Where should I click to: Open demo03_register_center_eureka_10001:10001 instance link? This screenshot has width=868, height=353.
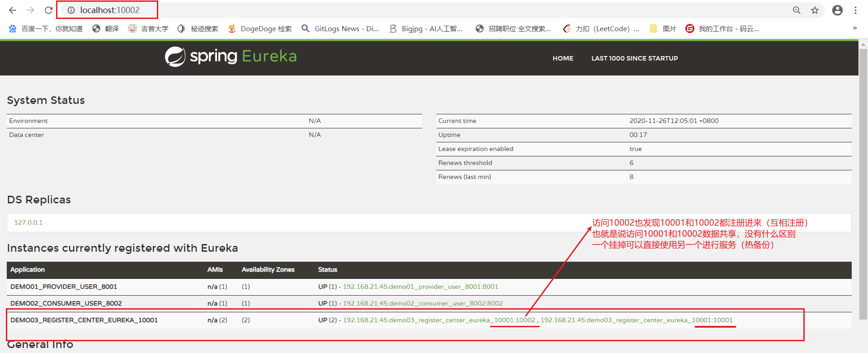point(637,320)
